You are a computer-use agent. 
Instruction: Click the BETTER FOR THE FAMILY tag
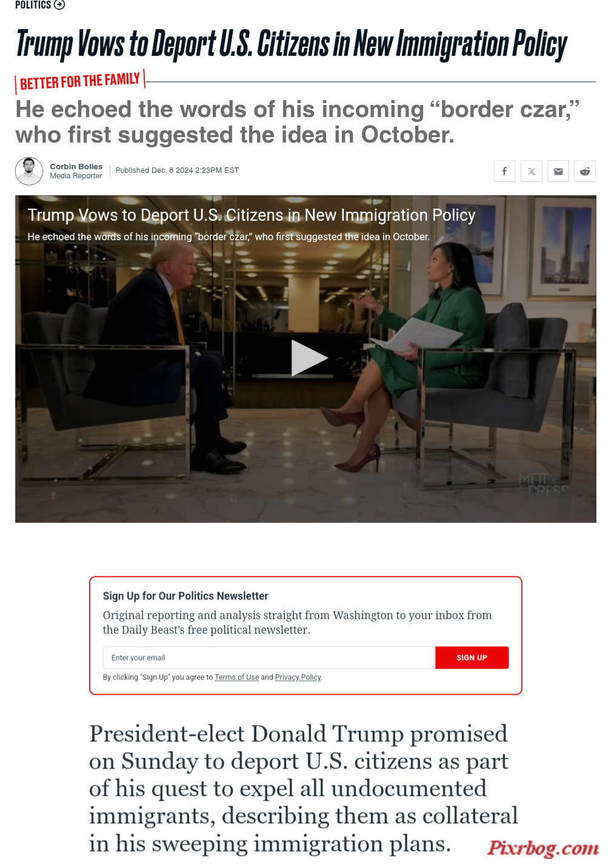(80, 81)
